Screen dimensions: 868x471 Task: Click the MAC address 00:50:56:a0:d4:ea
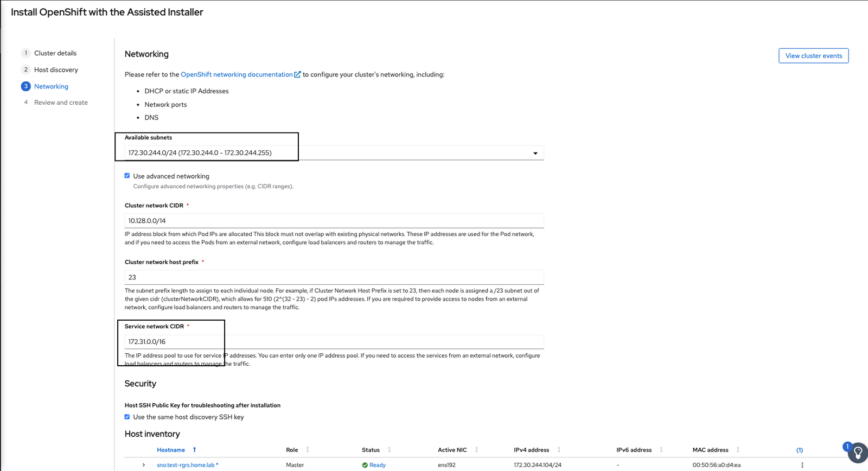716,465
